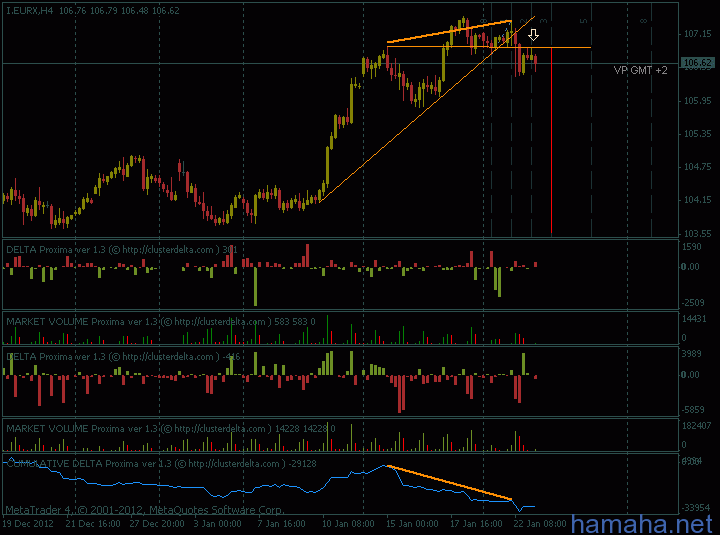This screenshot has height=535, width=720.
Task: Click the MetaTrader 4 MetaQuotes copyright text
Action: point(145,510)
